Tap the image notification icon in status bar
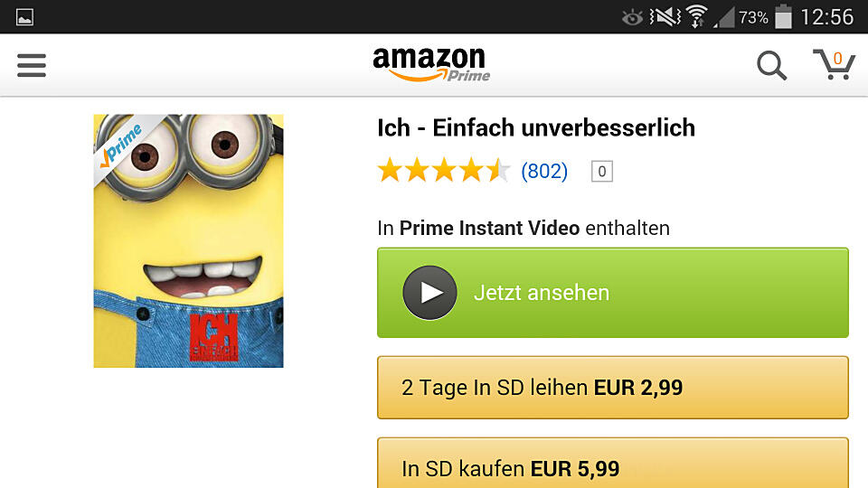Image resolution: width=868 pixels, height=488 pixels. coord(25,17)
